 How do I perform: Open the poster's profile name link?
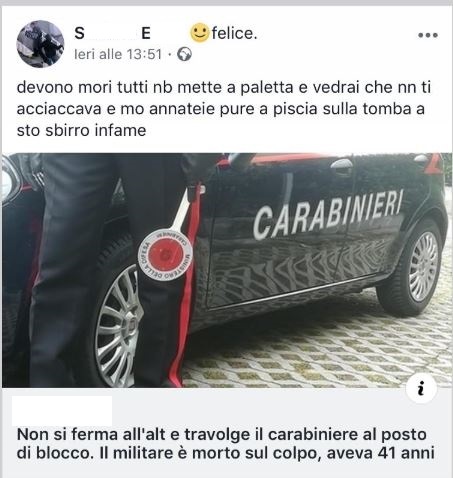point(112,33)
